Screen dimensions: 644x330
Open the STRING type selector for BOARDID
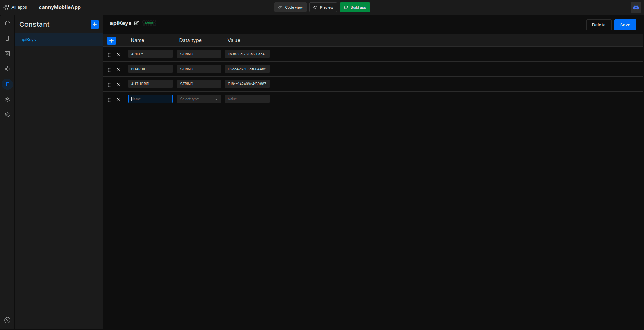[x=199, y=69]
